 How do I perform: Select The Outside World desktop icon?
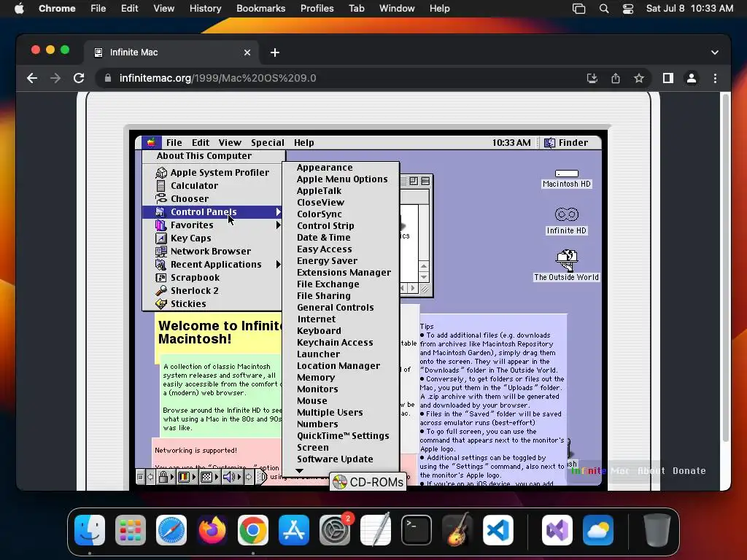(x=566, y=265)
